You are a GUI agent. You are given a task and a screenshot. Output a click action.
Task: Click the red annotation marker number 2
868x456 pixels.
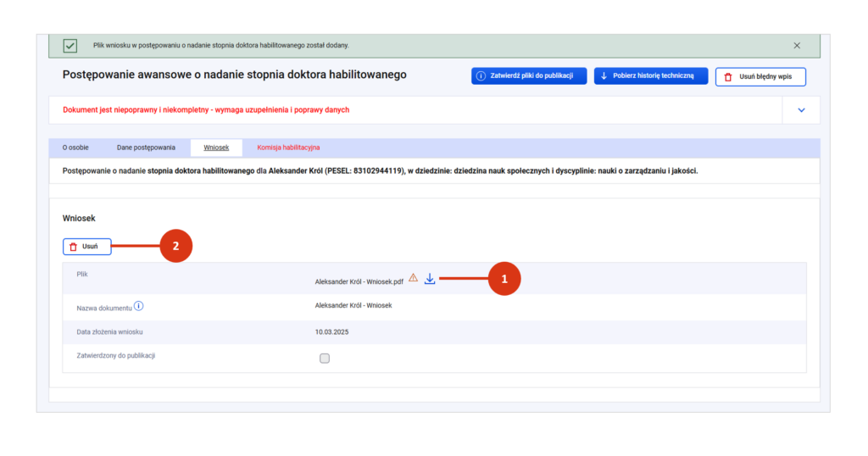(175, 247)
